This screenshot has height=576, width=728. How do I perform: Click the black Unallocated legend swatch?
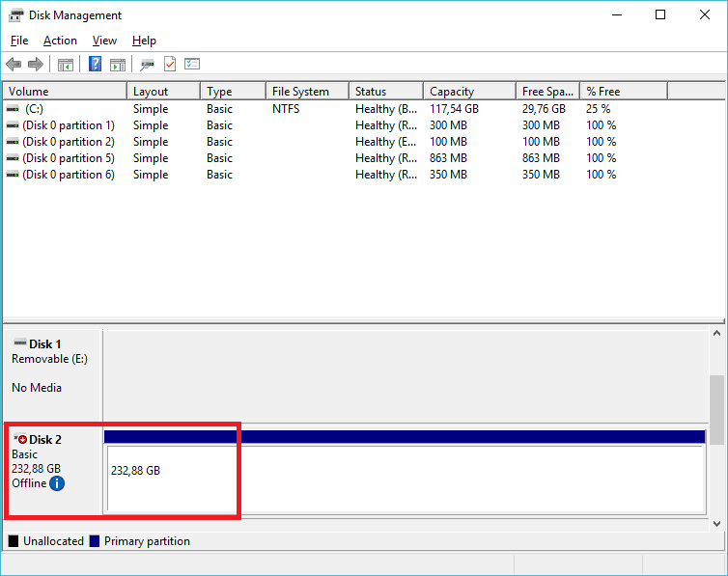(x=14, y=541)
